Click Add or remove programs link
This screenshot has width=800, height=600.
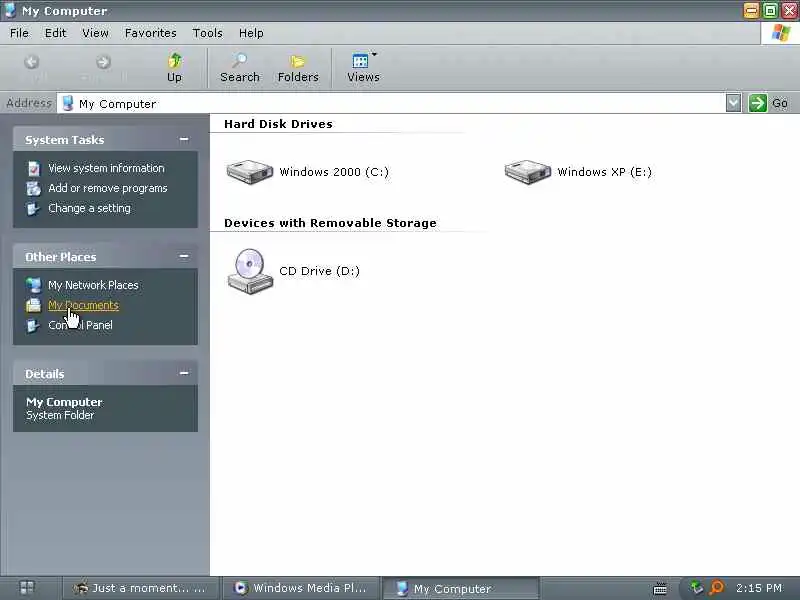(x=108, y=188)
